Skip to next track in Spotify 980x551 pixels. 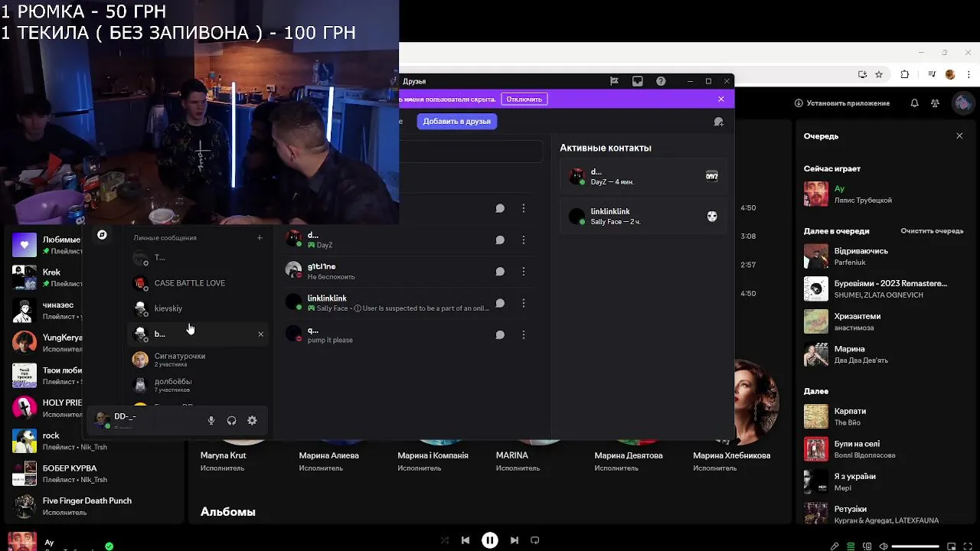pos(514,540)
